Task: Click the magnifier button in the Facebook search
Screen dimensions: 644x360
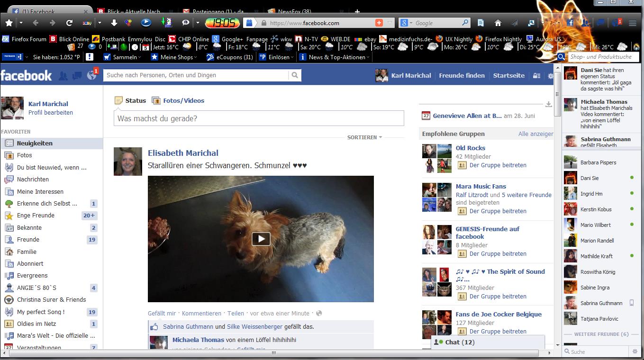Action: 295,75
